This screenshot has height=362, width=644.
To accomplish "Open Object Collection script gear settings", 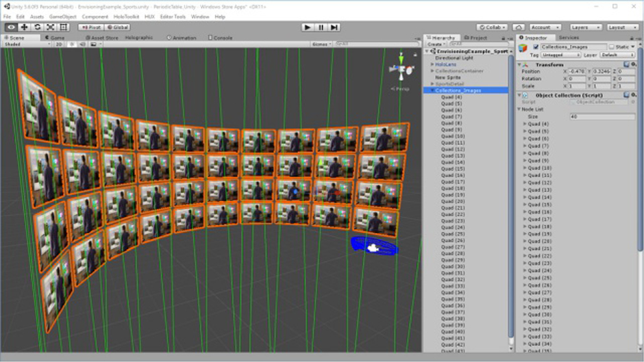I will click(634, 95).
